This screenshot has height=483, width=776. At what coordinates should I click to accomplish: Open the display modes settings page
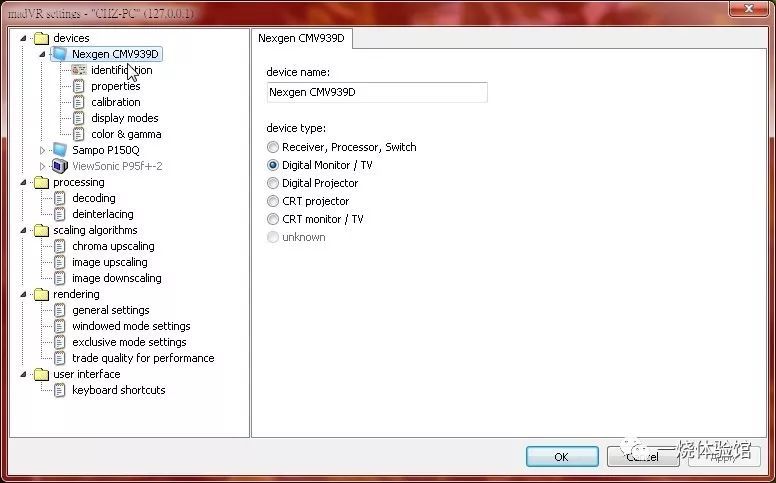click(x=125, y=118)
